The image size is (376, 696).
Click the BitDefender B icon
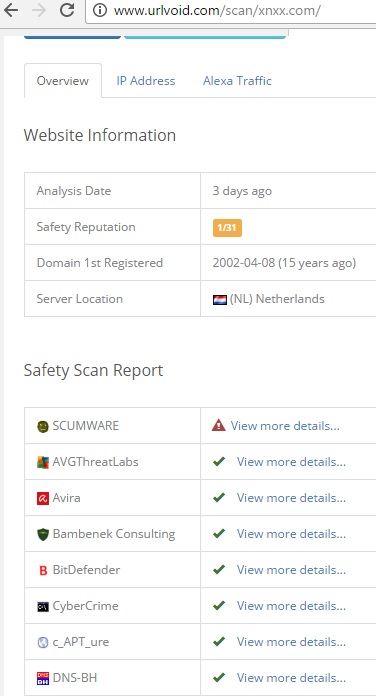43,570
